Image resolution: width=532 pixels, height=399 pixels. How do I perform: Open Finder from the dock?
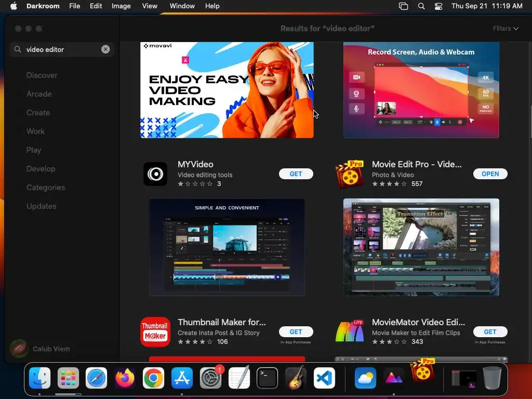tap(39, 378)
